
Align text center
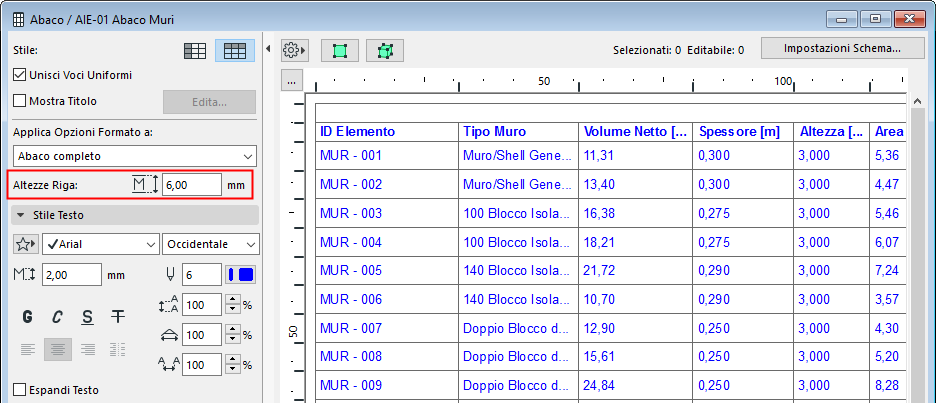(x=57, y=349)
